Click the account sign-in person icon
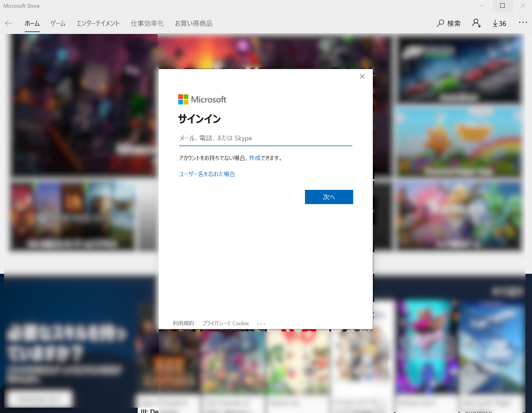This screenshot has width=532, height=413. click(x=476, y=23)
